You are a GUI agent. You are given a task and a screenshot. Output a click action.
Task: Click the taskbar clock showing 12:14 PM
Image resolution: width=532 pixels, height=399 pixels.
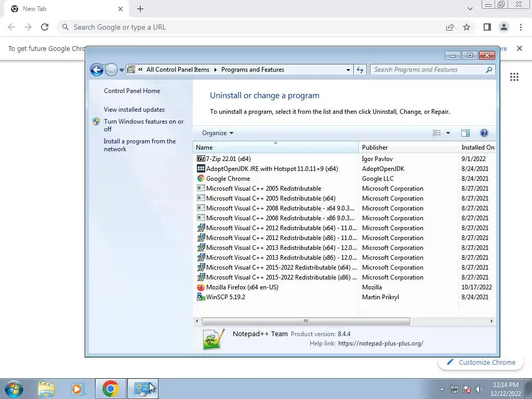pyautogui.click(x=506, y=389)
